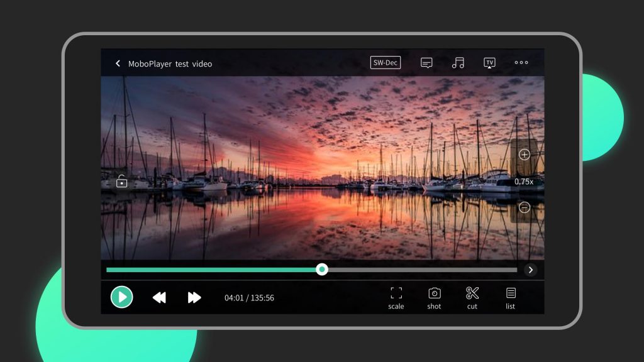Tap the MoboPlayer test video title
Screen dimensions: 644x362
coord(171,63)
